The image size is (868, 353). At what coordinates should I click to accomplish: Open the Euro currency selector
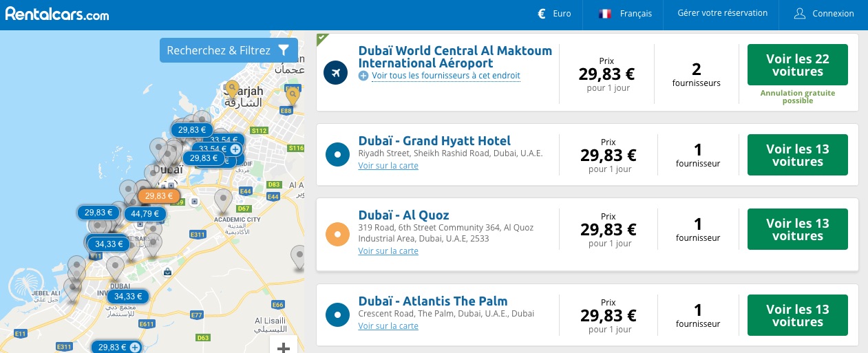click(553, 13)
